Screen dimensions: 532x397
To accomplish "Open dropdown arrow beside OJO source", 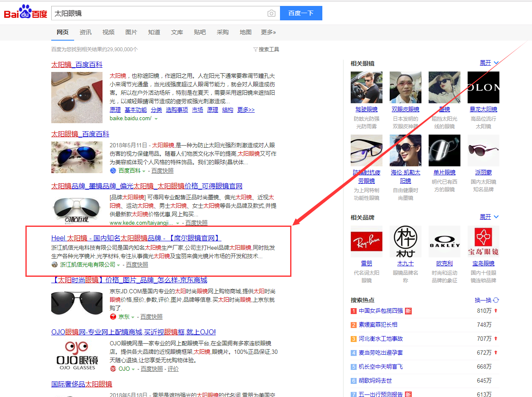I will tap(133, 369).
